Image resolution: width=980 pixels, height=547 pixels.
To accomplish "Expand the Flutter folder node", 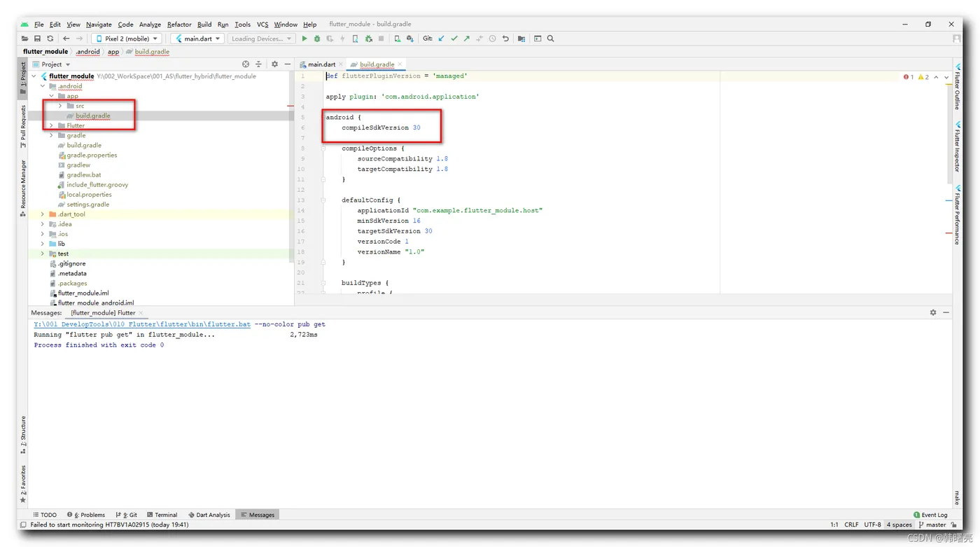I will point(51,125).
